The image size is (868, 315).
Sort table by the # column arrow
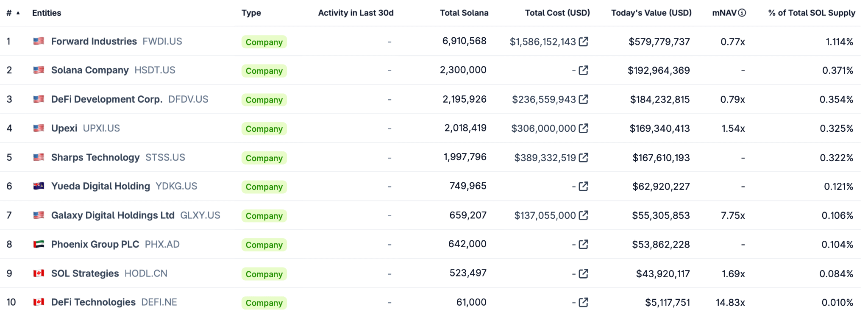(x=18, y=13)
